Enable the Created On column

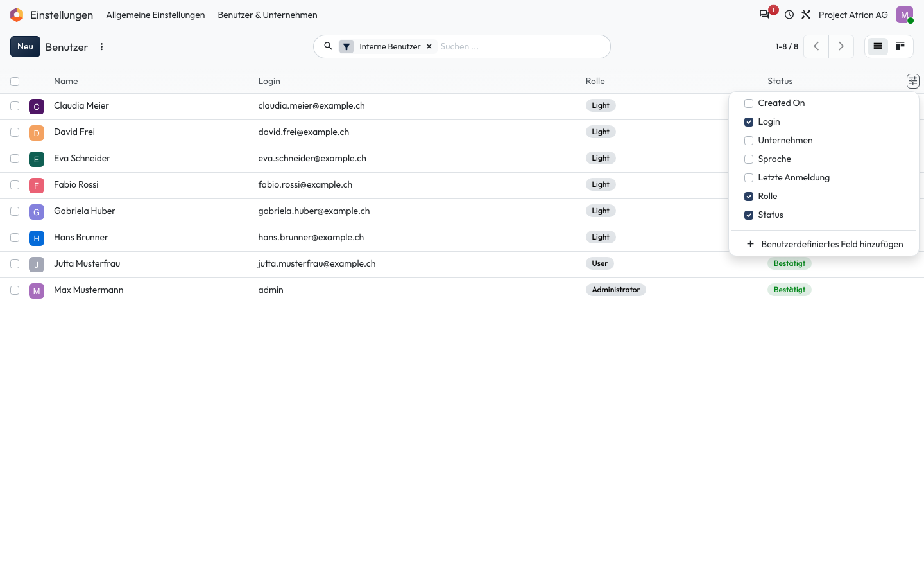pyautogui.click(x=749, y=103)
